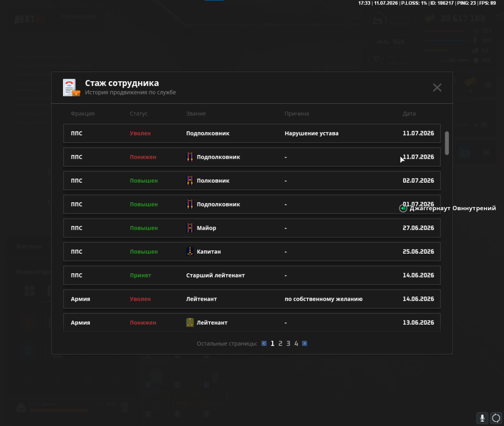
Task: Click the date 27.06.2026
Action: 418,228
